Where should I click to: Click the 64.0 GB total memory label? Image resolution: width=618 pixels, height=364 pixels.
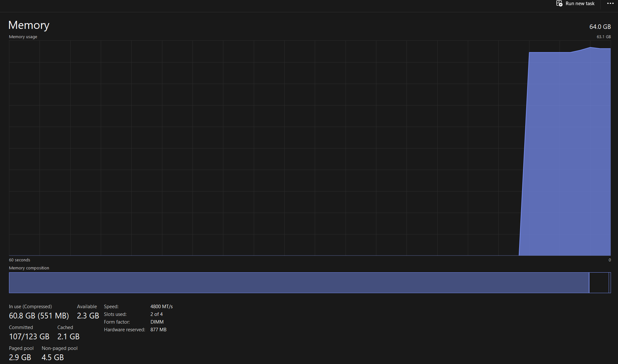point(600,27)
